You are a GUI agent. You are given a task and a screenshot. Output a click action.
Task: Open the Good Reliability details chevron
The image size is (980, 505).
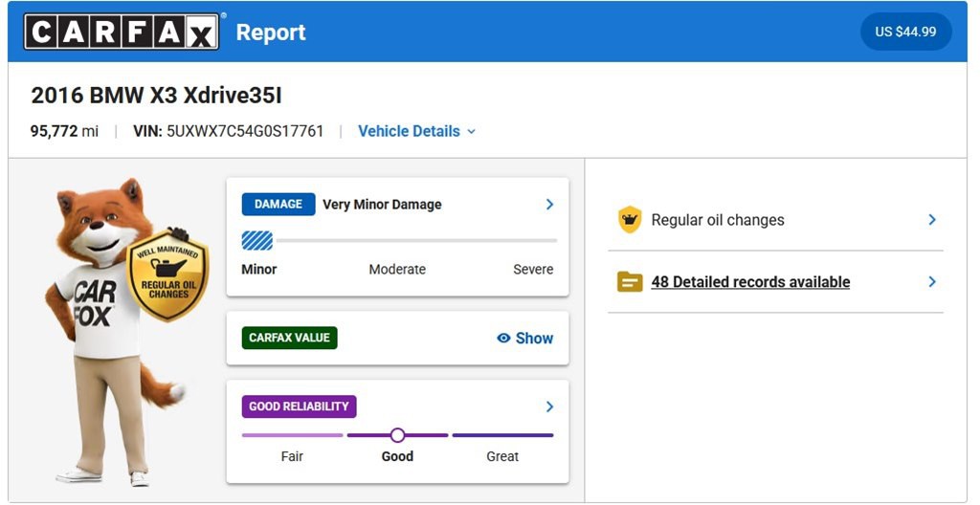(x=549, y=406)
